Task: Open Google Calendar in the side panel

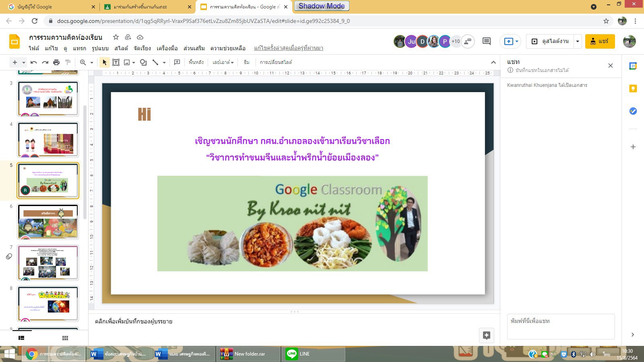Action: coord(633,66)
